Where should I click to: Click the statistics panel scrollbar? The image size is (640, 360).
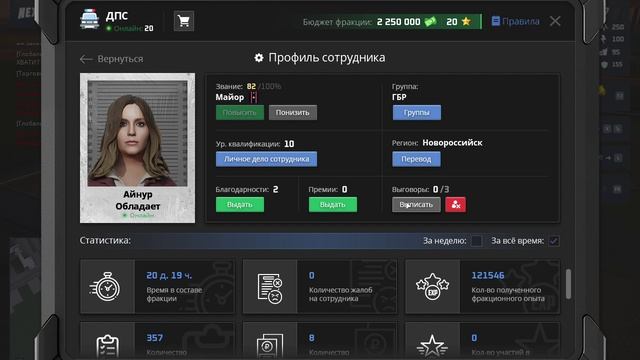click(568, 284)
